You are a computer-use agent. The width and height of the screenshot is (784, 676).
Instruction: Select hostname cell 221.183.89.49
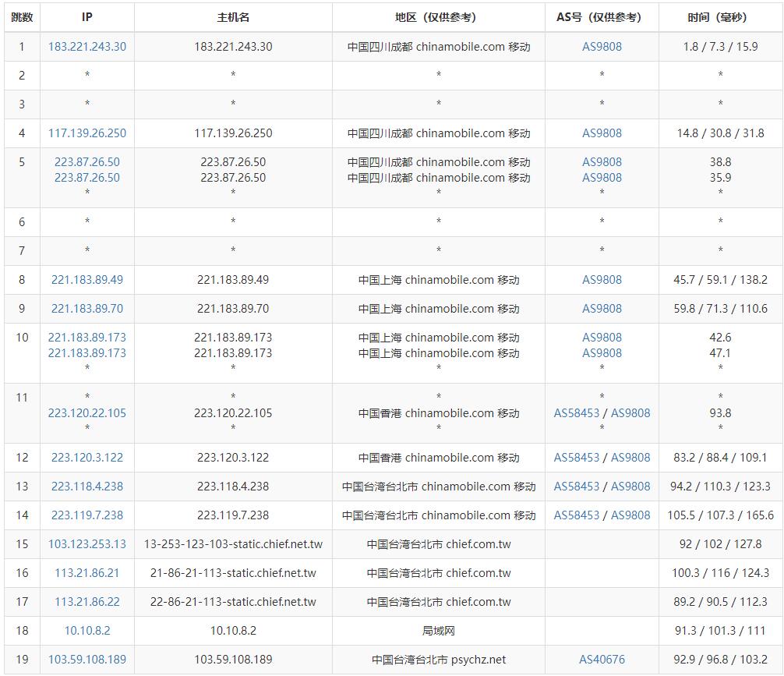tap(233, 280)
